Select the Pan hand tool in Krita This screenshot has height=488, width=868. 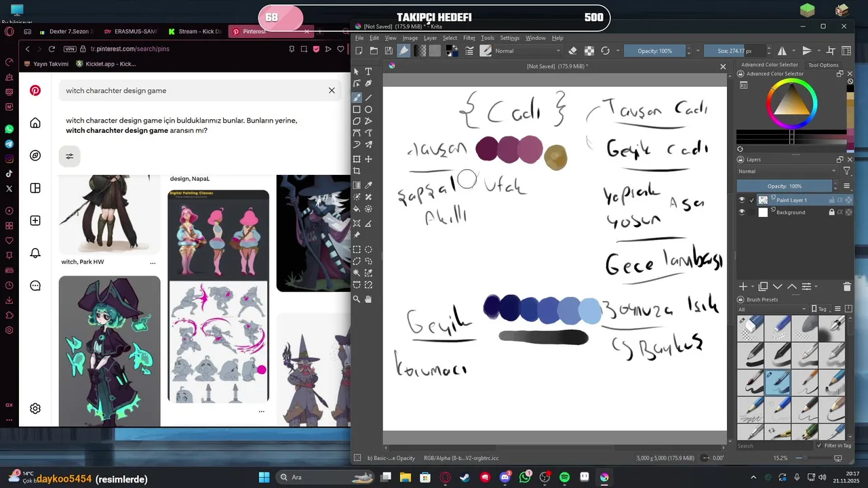pos(368,298)
